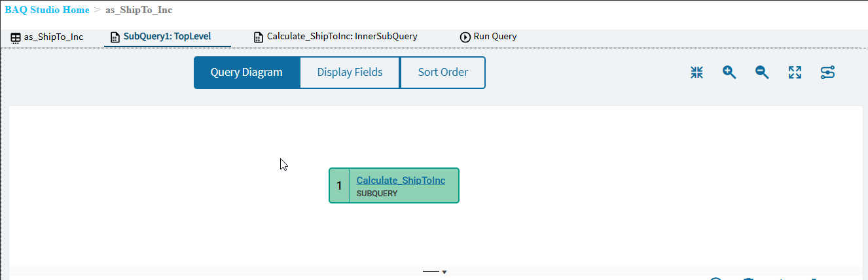Select the Query Diagram view button
The height and width of the screenshot is (280, 868).
click(x=247, y=73)
